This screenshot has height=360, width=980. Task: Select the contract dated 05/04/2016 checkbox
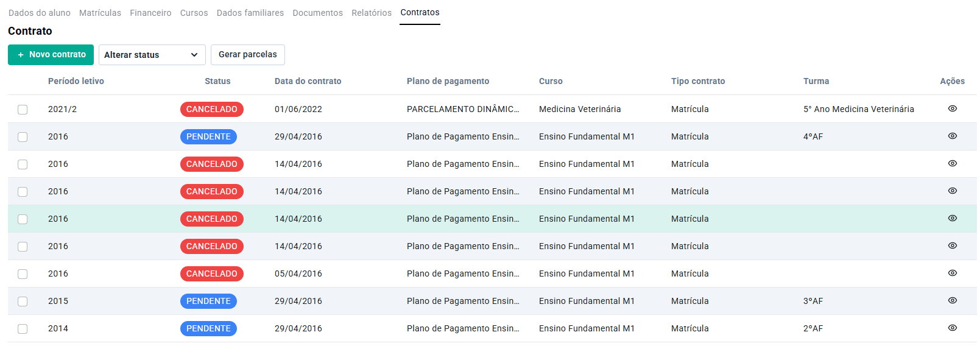[23, 274]
